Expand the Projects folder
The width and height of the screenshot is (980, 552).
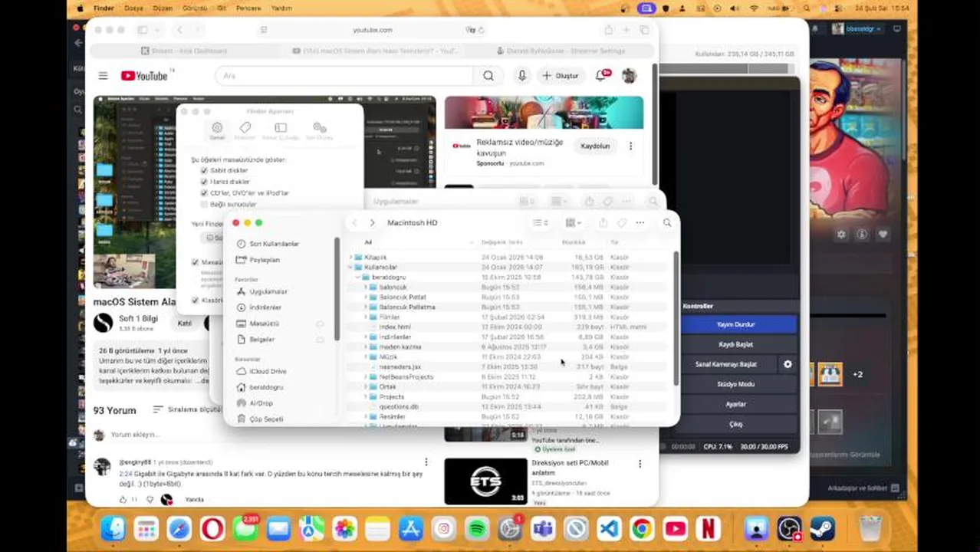(367, 397)
